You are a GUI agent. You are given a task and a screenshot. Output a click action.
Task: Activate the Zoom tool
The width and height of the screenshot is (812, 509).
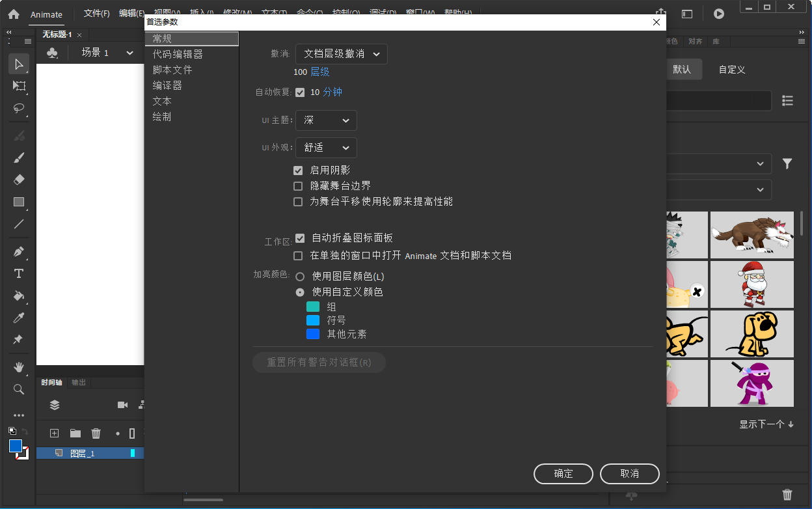pos(19,389)
